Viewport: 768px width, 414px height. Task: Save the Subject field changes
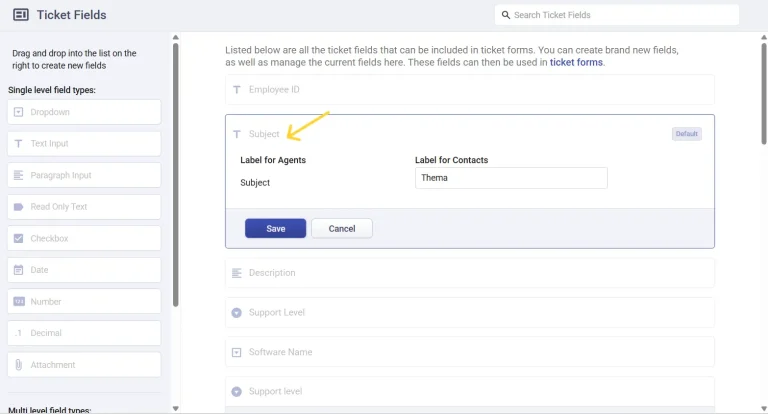click(275, 229)
